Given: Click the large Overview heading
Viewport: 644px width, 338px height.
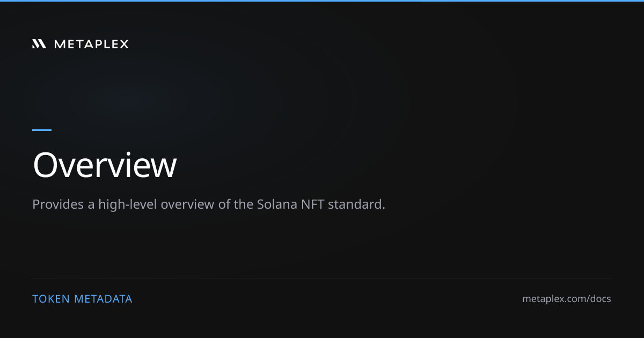Looking at the screenshot, I should tap(105, 165).
